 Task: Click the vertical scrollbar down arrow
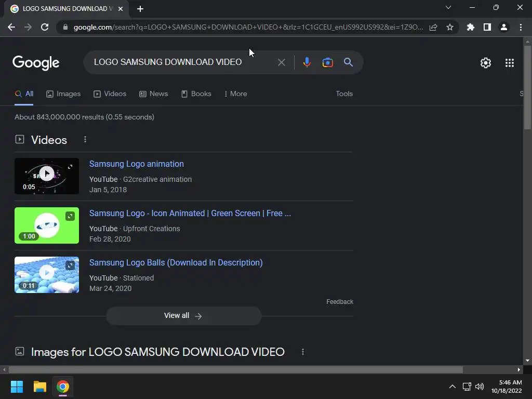point(527,361)
